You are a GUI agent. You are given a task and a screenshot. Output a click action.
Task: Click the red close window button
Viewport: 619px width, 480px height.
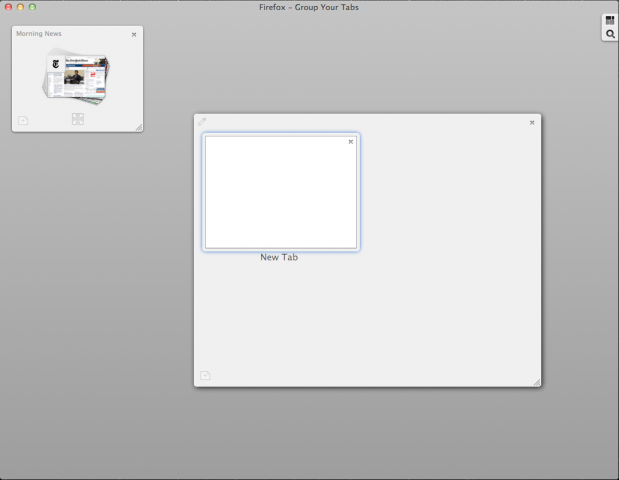tap(8, 7)
